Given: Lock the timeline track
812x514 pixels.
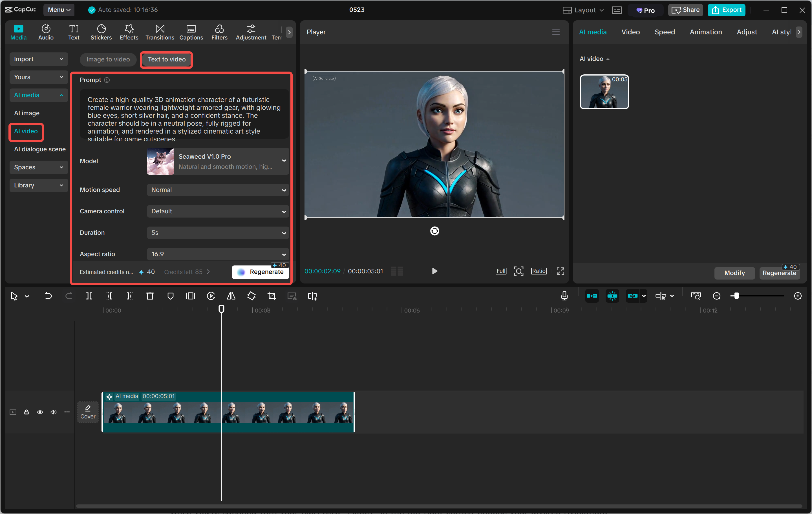Looking at the screenshot, I should pos(26,412).
